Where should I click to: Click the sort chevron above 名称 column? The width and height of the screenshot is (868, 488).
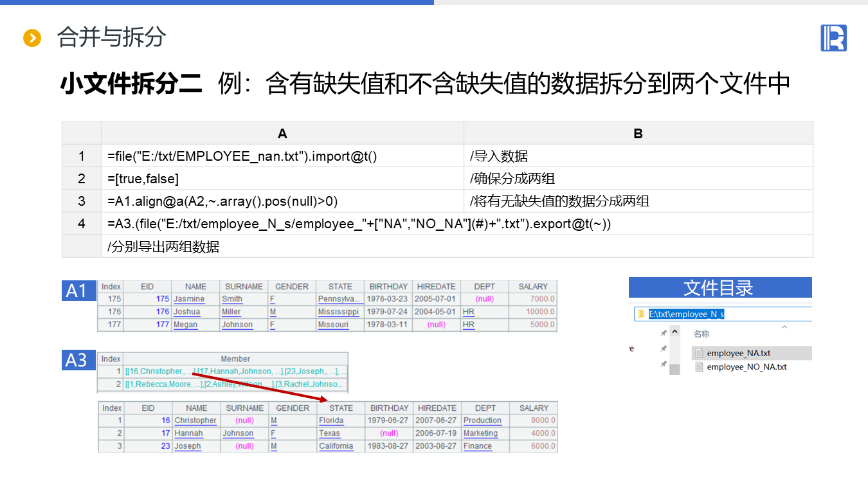pos(784,327)
